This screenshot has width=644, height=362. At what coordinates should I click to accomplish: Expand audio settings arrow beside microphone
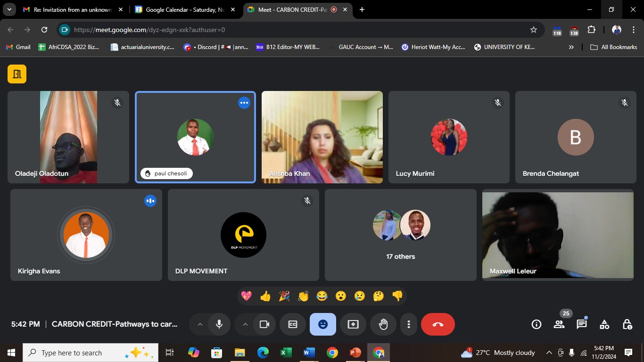point(200,324)
